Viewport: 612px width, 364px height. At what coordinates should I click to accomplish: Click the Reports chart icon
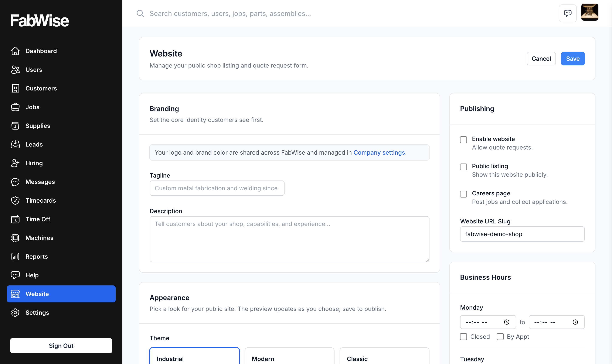[x=15, y=257]
